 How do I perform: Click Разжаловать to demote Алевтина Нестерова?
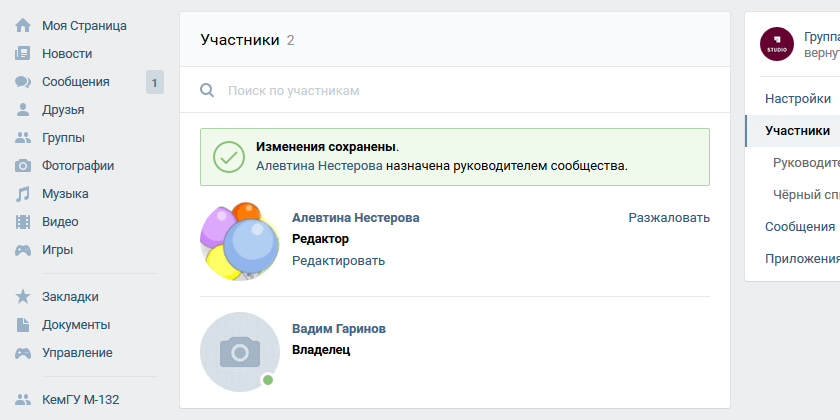669,218
